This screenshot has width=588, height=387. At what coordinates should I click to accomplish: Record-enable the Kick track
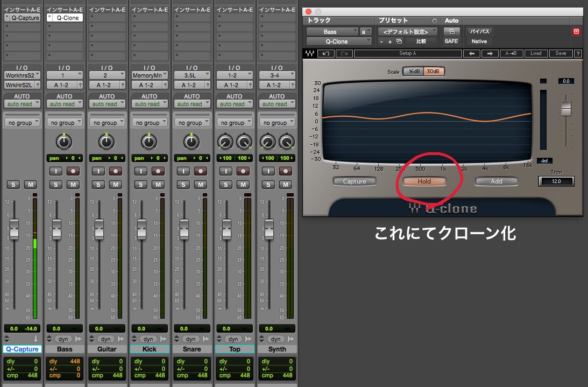coord(158,171)
